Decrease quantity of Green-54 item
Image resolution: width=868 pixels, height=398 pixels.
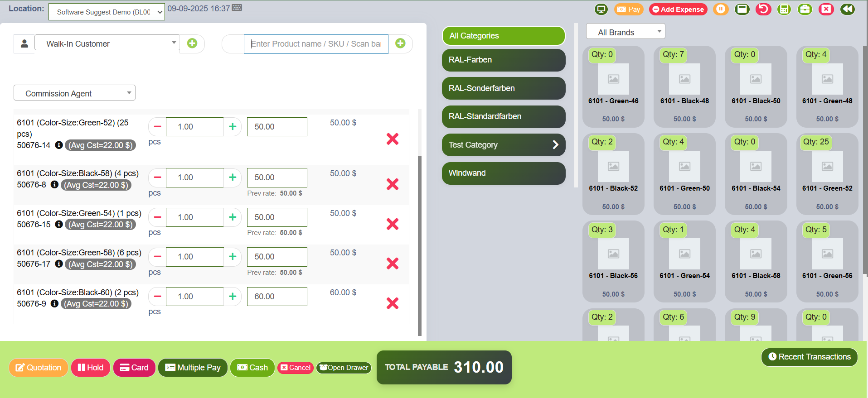(157, 217)
